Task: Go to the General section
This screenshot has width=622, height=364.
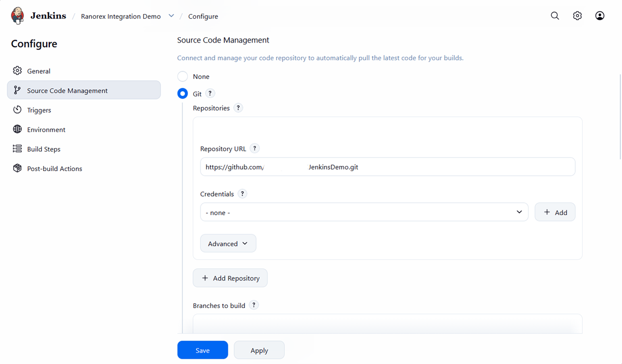Action: 84,71
